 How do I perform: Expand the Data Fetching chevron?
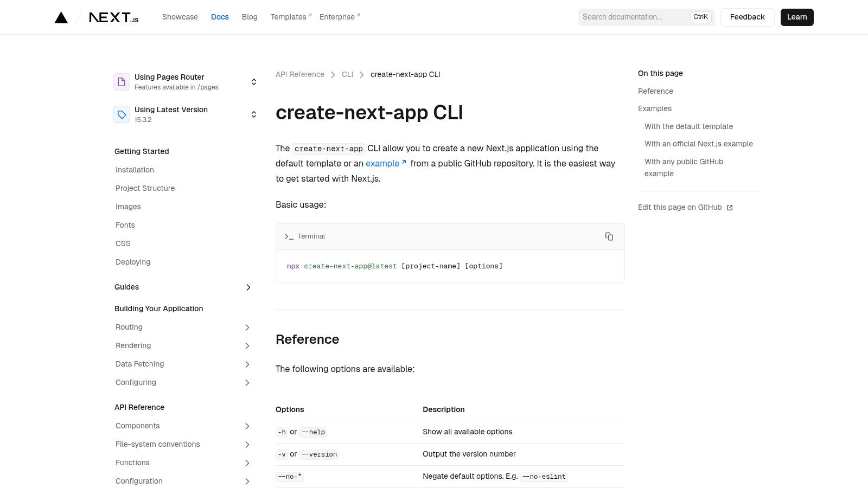point(247,364)
